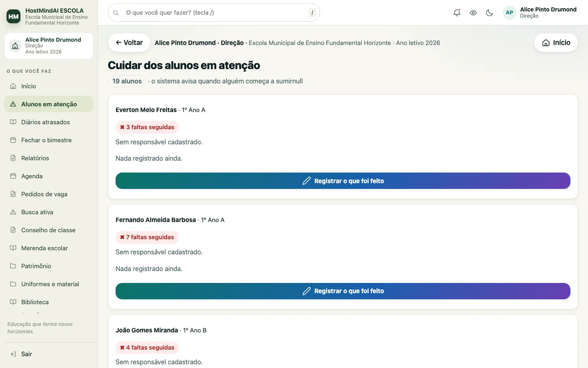Register action for Everton Melo Freitas
This screenshot has height=368, width=588.
coord(343,181)
